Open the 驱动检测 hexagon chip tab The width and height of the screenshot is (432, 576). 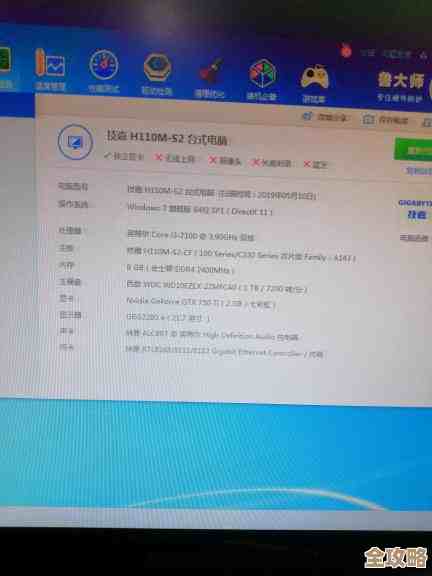tap(157, 75)
